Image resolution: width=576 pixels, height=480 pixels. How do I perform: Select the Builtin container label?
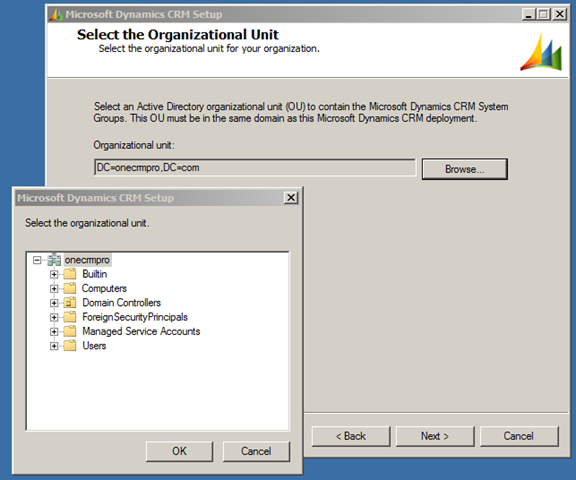[x=94, y=274]
